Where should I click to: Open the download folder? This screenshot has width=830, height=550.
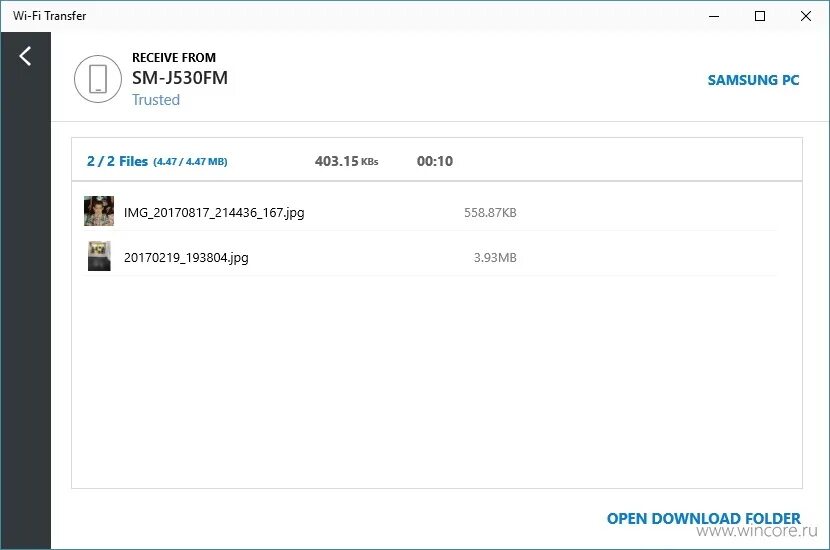(x=703, y=518)
